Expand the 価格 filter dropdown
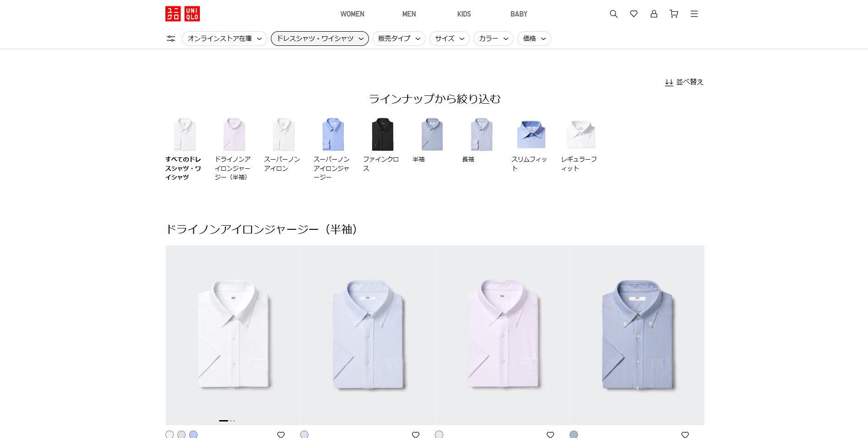The image size is (868, 438). pyautogui.click(x=534, y=39)
